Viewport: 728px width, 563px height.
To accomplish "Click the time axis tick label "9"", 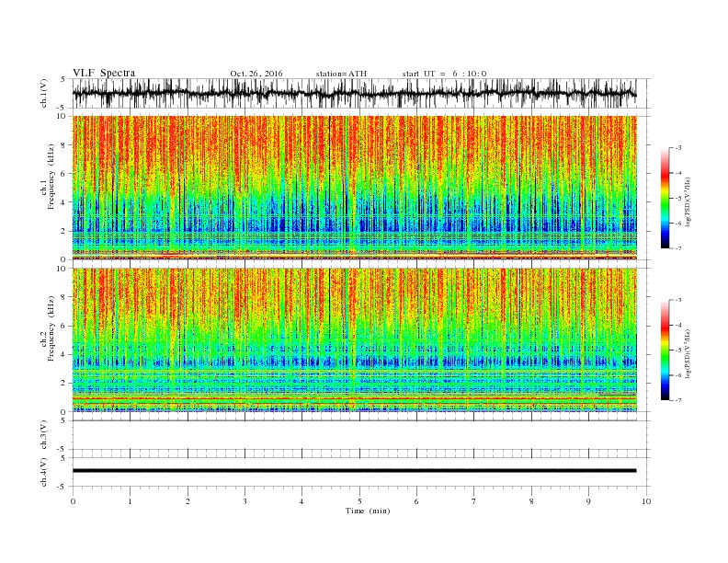I will tap(588, 501).
